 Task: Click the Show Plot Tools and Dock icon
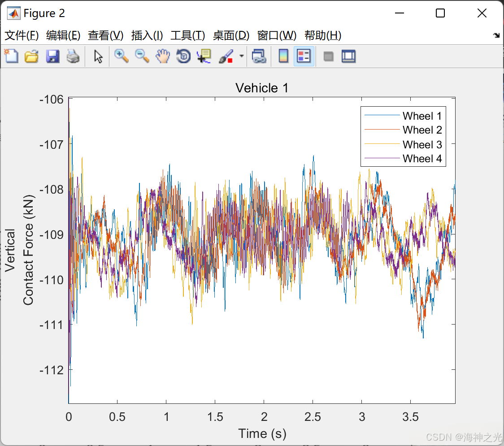[x=348, y=56]
